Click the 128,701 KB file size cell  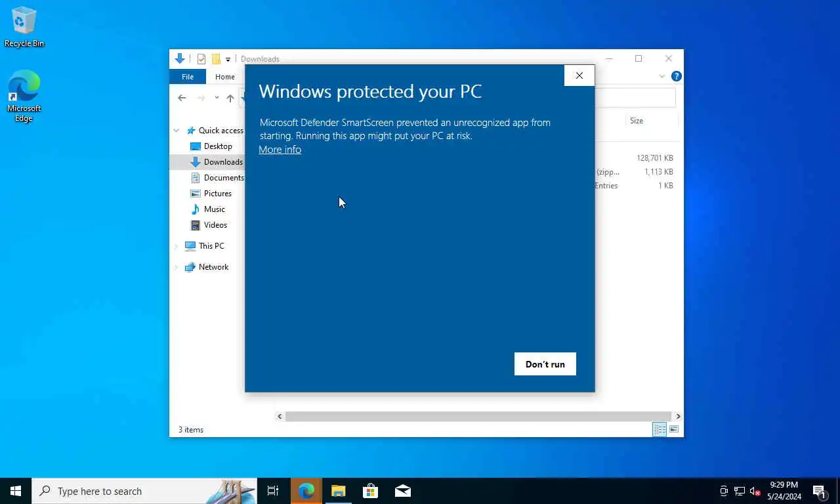pos(654,158)
